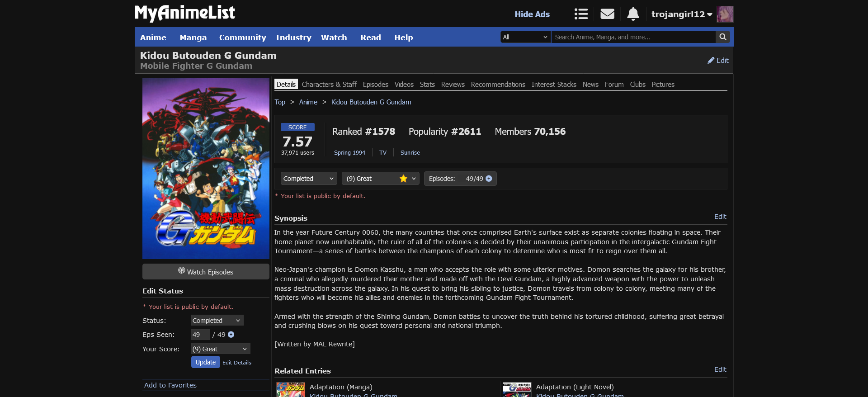This screenshot has width=868, height=397.
Task: Open the Read main menu
Action: [371, 38]
